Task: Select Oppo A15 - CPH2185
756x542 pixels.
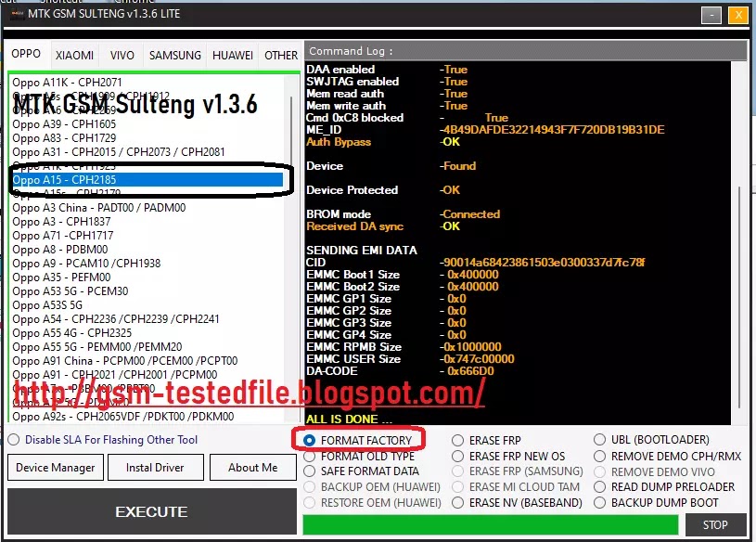Action: pos(147,180)
